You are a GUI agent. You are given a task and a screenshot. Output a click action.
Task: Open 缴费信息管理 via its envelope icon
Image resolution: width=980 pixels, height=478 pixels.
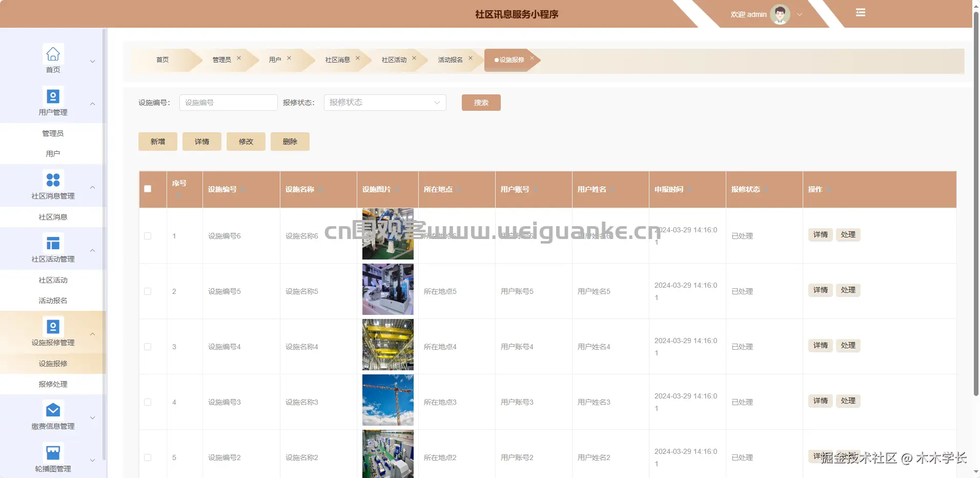click(53, 410)
